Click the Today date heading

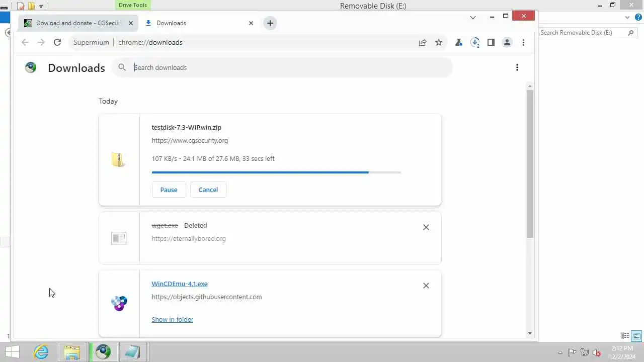[x=108, y=101]
